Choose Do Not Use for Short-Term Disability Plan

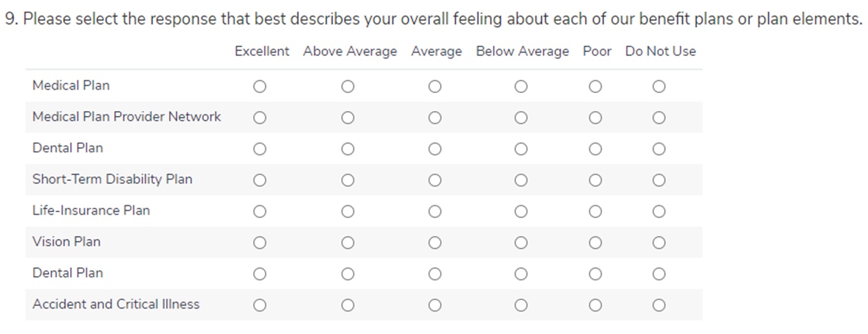659,180
